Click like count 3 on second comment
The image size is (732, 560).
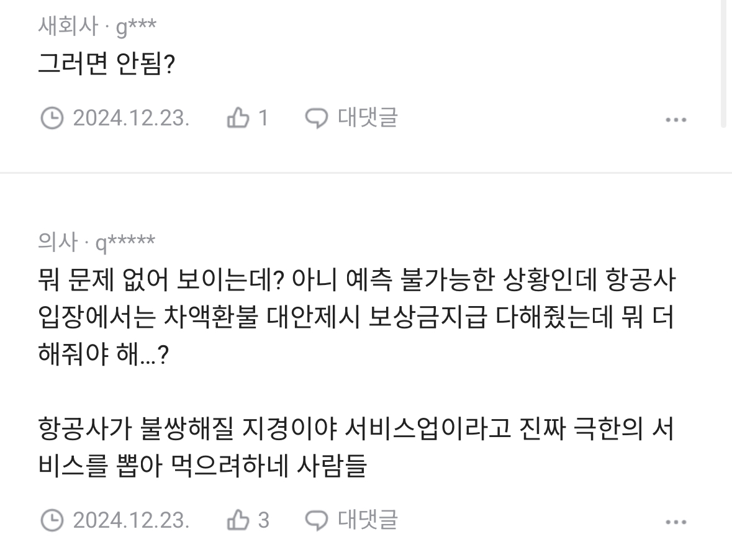coord(263,520)
